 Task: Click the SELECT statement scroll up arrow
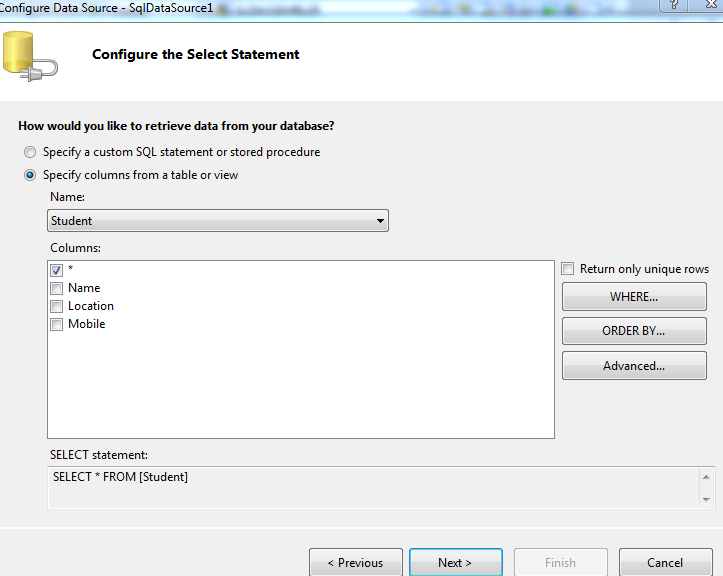click(x=706, y=477)
